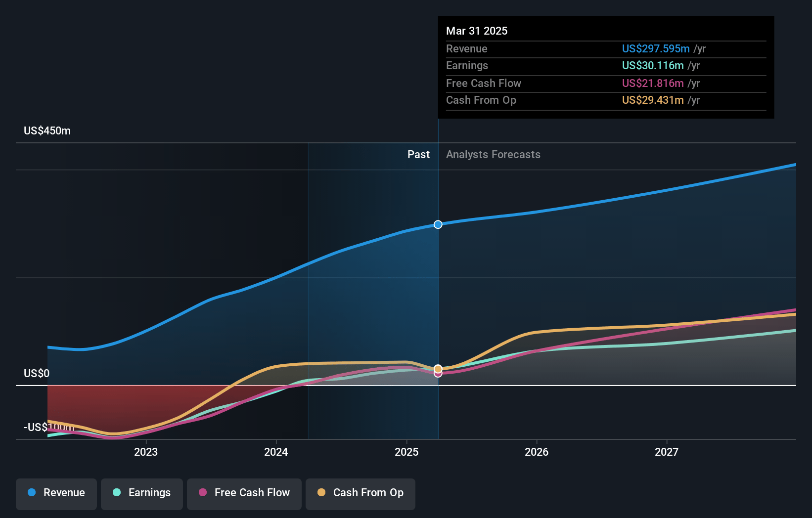The height and width of the screenshot is (518, 812).
Task: Click the US$0 y-axis label
Action: click(37, 374)
